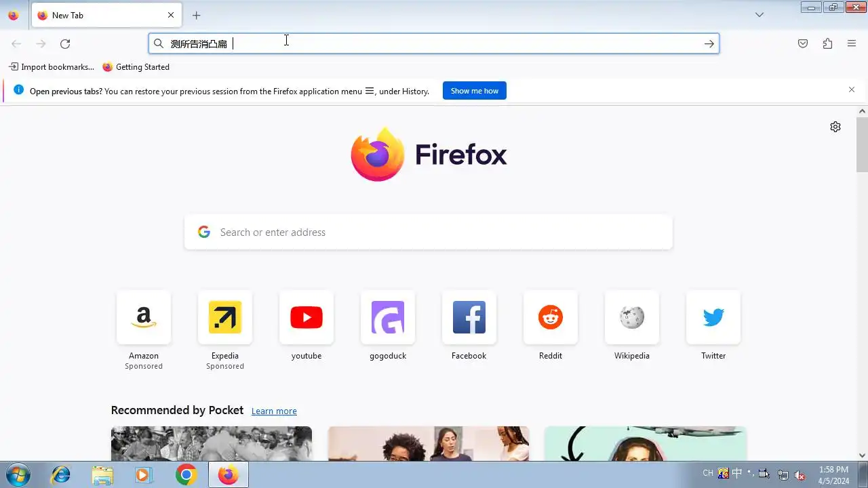Image resolution: width=868 pixels, height=488 pixels.
Task: Open the Extensions puzzle icon
Action: (x=827, y=43)
